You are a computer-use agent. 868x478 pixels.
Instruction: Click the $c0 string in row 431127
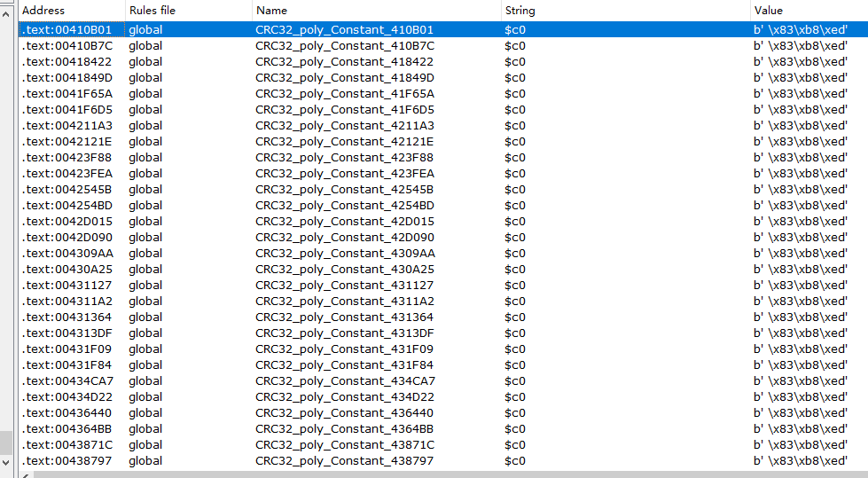click(515, 286)
